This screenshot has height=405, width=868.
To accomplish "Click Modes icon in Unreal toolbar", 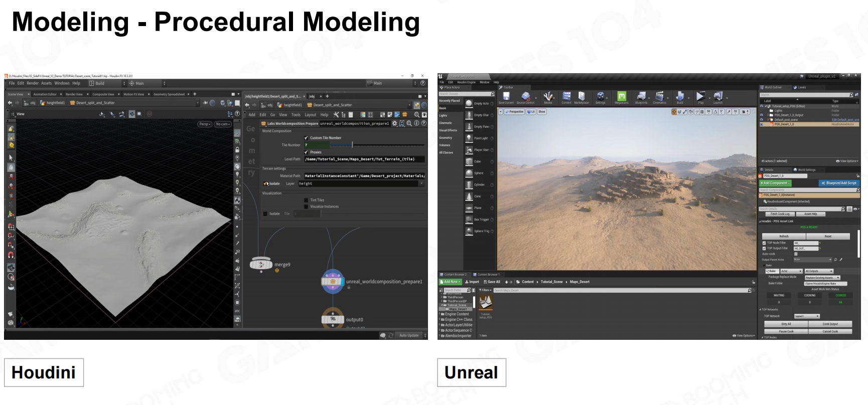I will (548, 97).
